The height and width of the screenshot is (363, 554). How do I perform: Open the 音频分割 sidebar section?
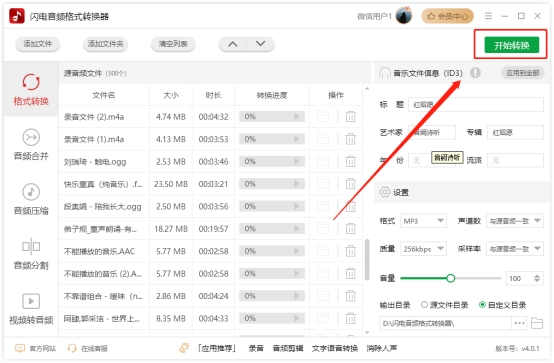pyautogui.click(x=31, y=254)
